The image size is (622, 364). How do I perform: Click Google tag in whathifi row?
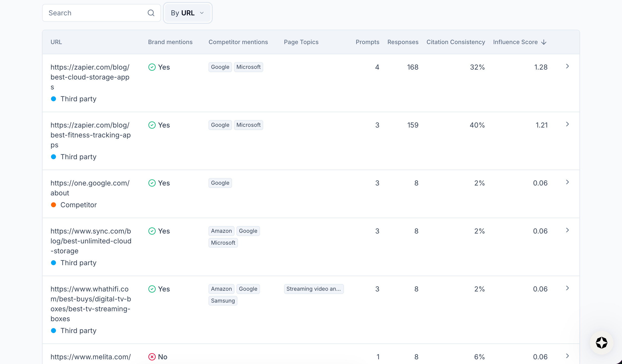(x=248, y=289)
